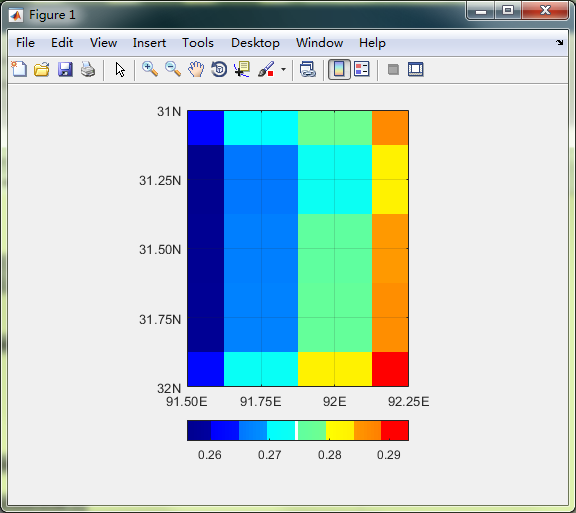Activate the Zoom In tool

(150, 69)
